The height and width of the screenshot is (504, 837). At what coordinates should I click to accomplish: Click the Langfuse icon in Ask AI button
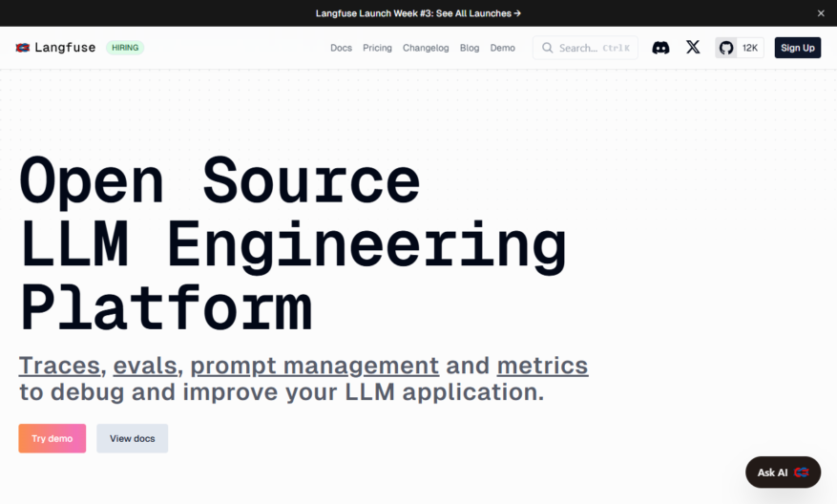pyautogui.click(x=802, y=472)
